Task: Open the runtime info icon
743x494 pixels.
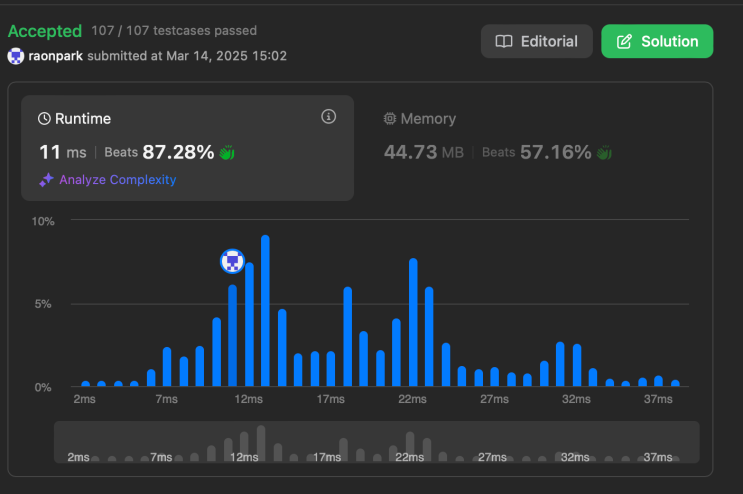Action: (x=328, y=117)
